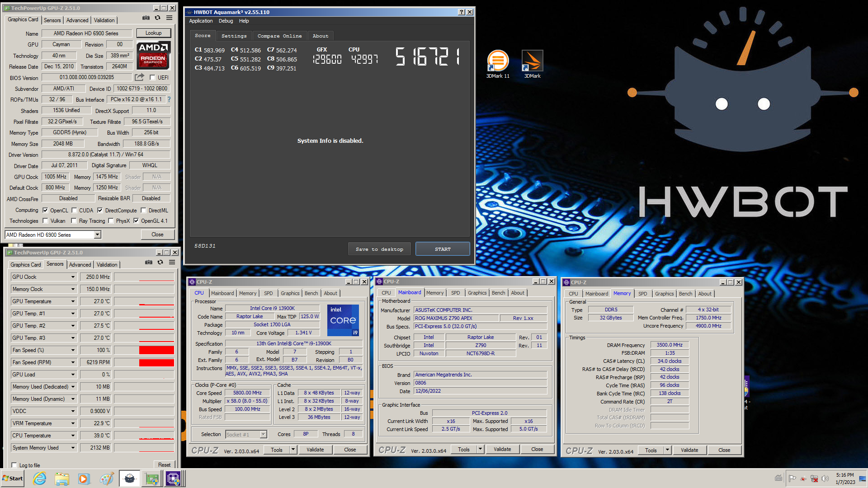This screenshot has height=488, width=868.
Task: Click the Fan Speed (RPM) red graph bar
Action: (156, 362)
